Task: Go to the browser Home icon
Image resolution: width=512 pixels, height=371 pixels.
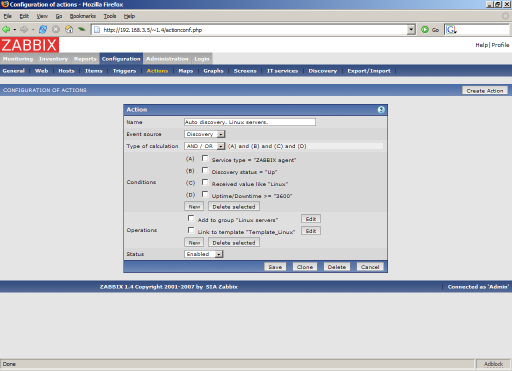Action: [x=69, y=30]
